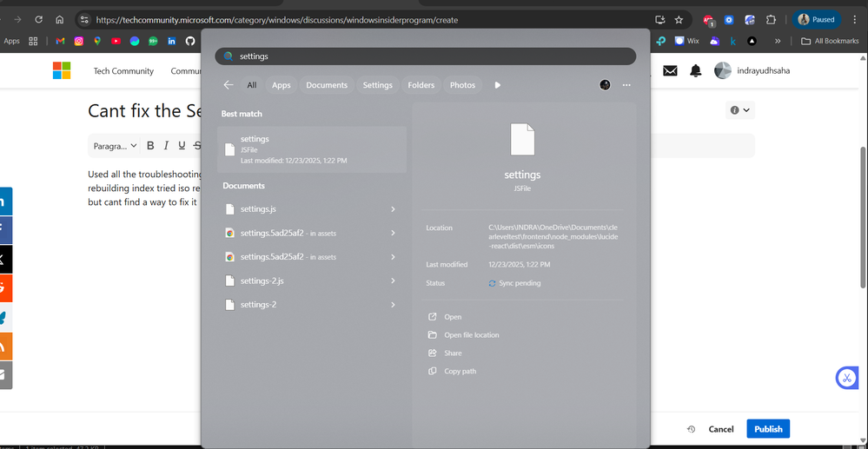Click Chrome home button
Screen dimensions: 868x449
(60, 19)
